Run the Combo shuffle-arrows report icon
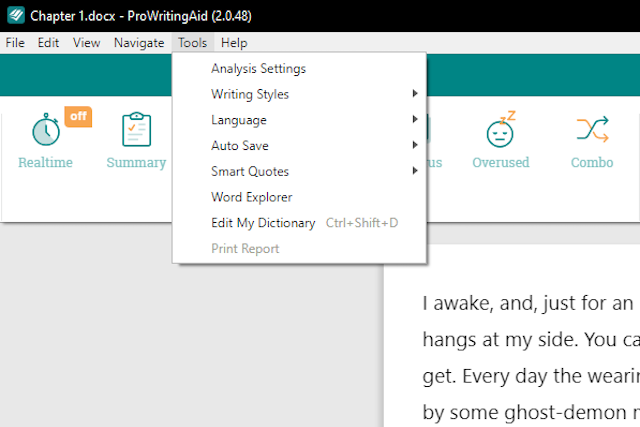640x427 pixels. [593, 129]
